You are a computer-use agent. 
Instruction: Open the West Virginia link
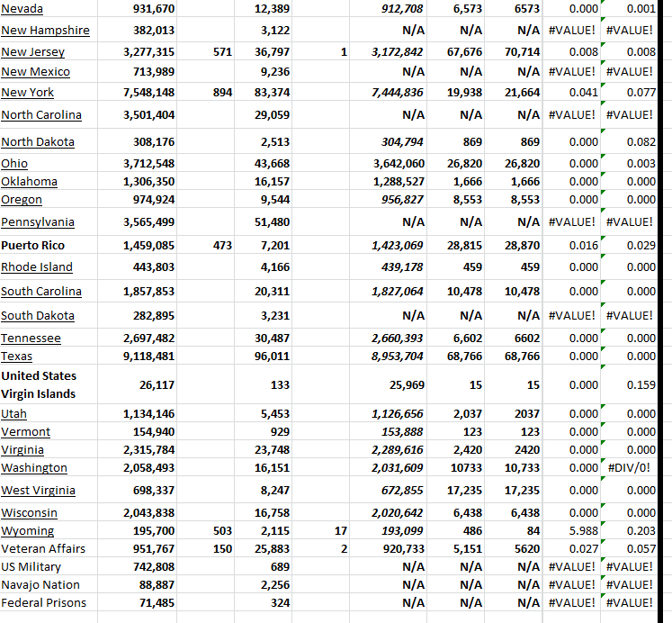point(38,490)
